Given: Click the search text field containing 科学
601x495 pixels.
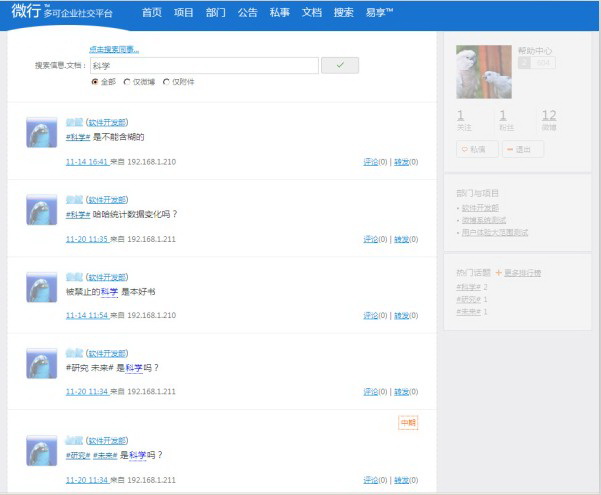Looking at the screenshot, I should (204, 66).
